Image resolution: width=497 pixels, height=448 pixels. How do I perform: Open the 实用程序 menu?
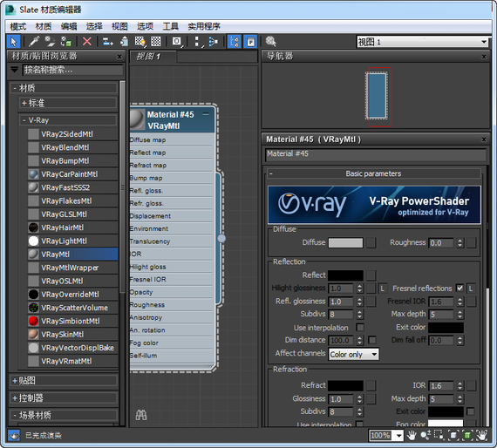[x=204, y=26]
